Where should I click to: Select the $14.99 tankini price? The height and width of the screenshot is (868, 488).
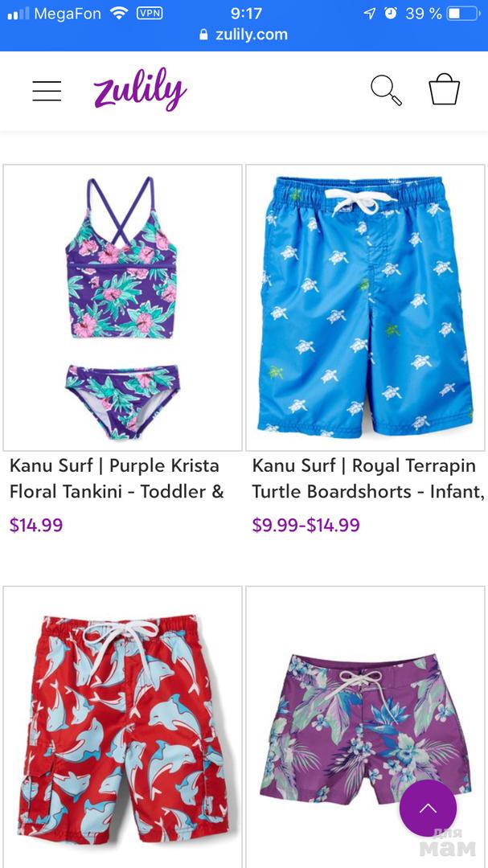click(36, 525)
